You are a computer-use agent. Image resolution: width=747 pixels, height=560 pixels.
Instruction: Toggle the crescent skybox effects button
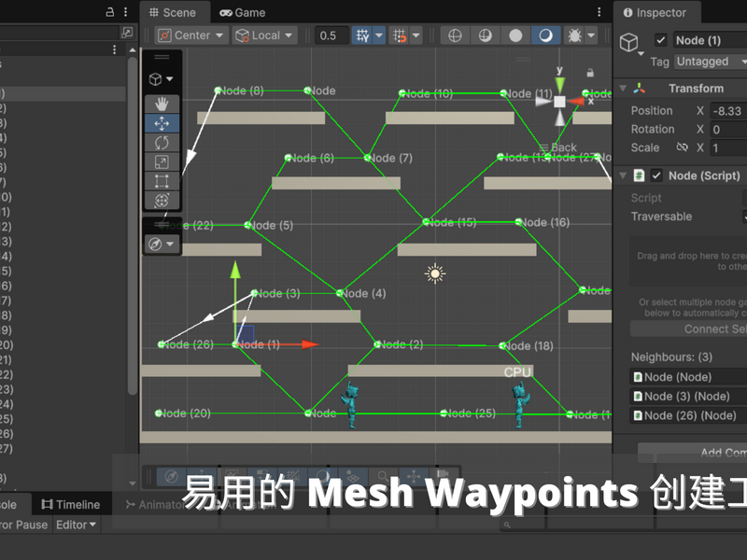[x=545, y=35]
